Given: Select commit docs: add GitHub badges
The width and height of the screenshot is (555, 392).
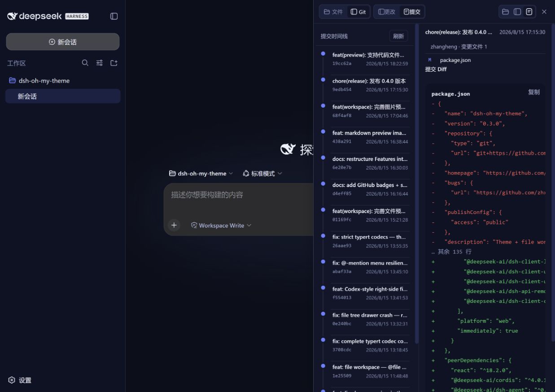Looking at the screenshot, I should (x=370, y=189).
